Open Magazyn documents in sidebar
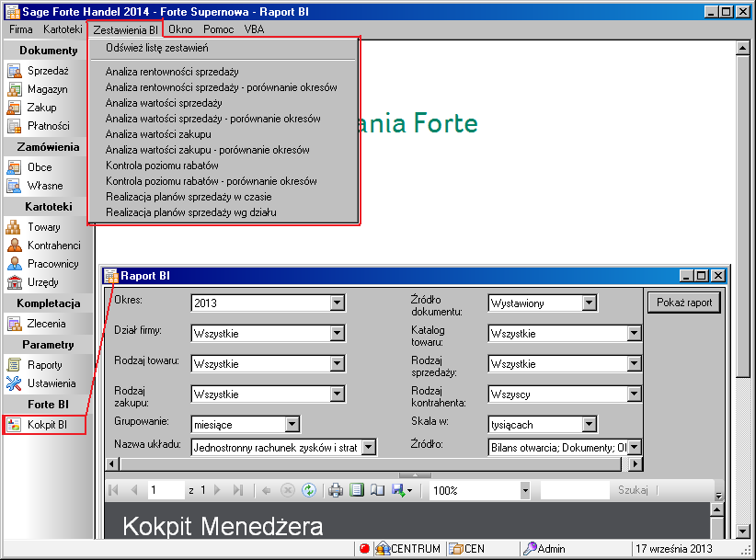 [39, 89]
